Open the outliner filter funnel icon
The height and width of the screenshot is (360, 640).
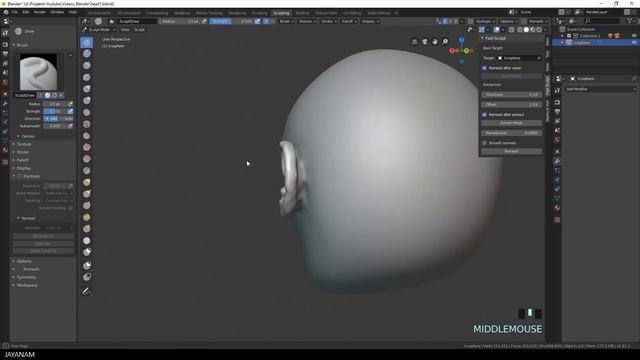630,21
